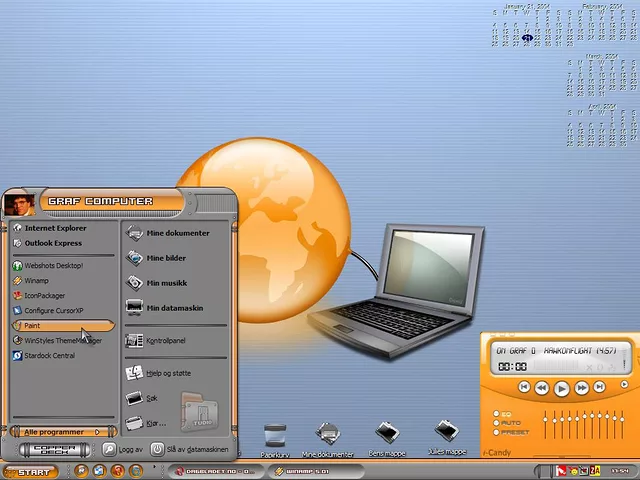This screenshot has width=640, height=480.
Task: Click the ZA ZoneAlarm tray icon
Action: (x=595, y=471)
